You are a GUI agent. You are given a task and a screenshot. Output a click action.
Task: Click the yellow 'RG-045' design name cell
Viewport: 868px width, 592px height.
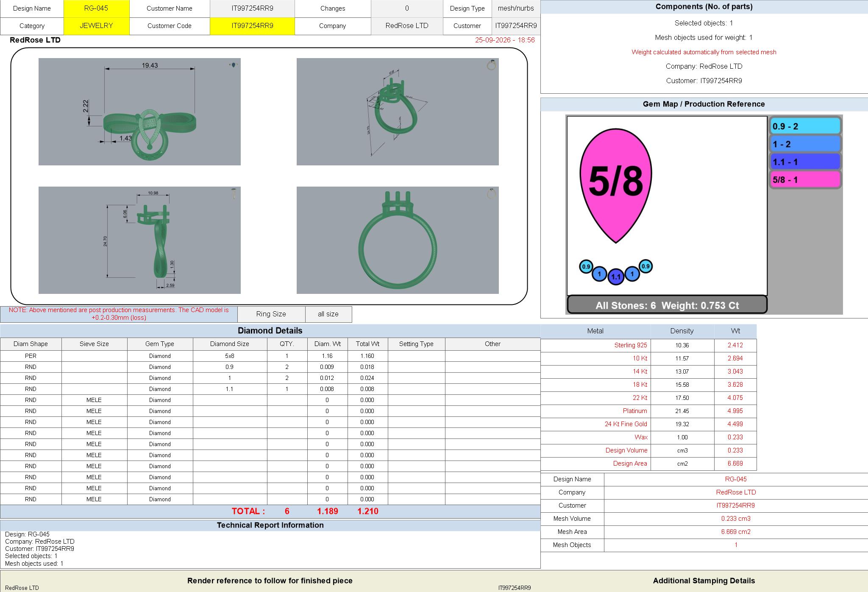[x=96, y=8]
